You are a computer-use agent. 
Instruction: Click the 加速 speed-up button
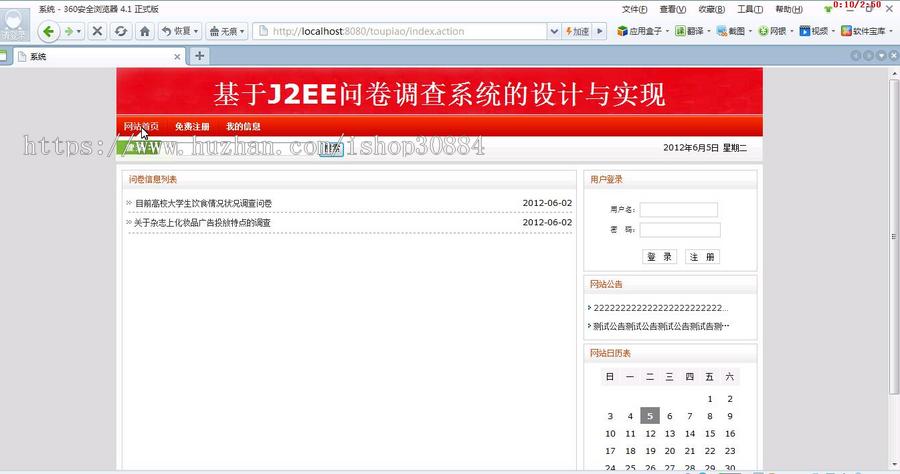point(577,31)
